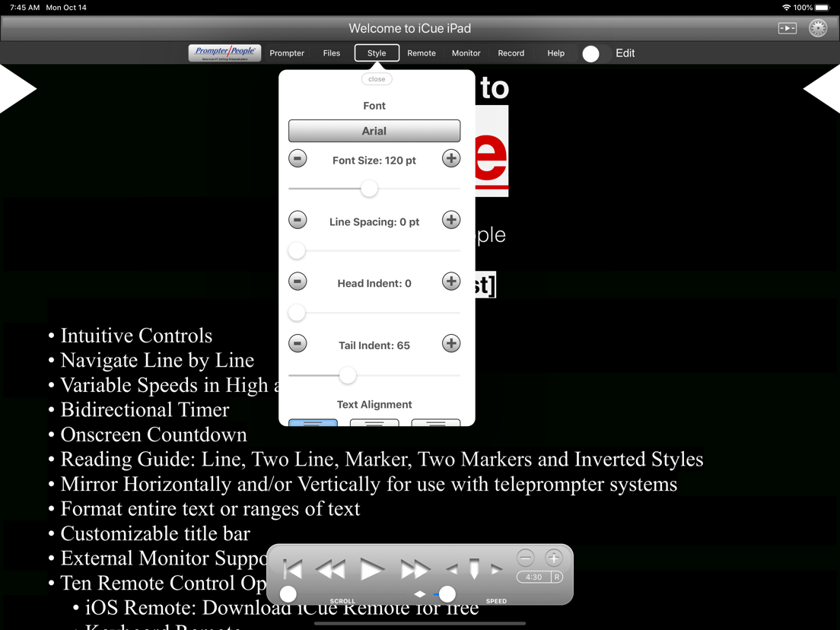840x630 pixels.
Task: Open the Arial font picker
Action: coord(374,131)
